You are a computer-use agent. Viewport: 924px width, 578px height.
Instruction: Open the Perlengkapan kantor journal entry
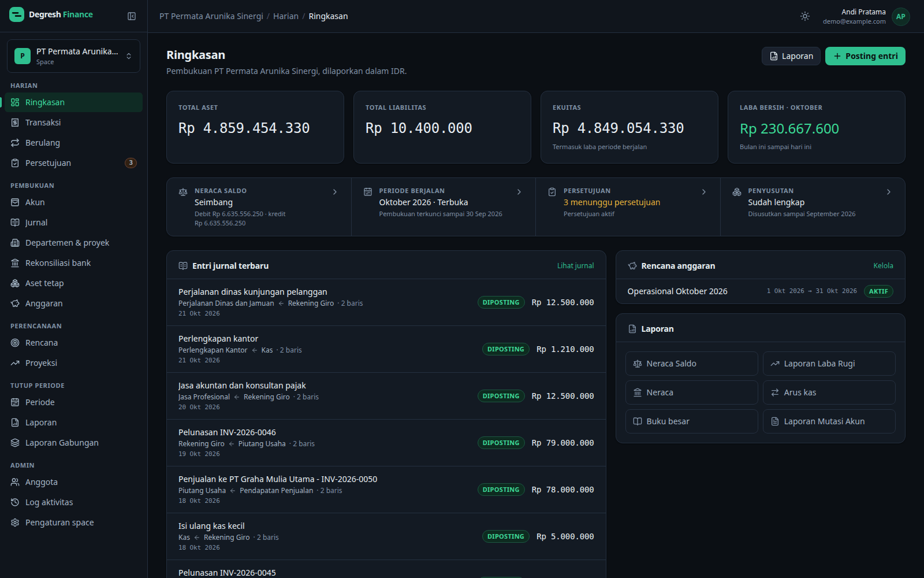point(386,349)
